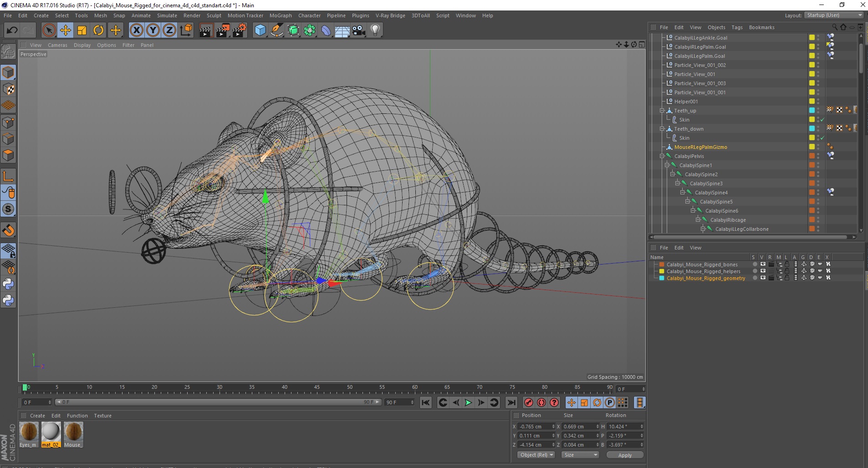Render the active view
This screenshot has width=868, height=468.
206,31
